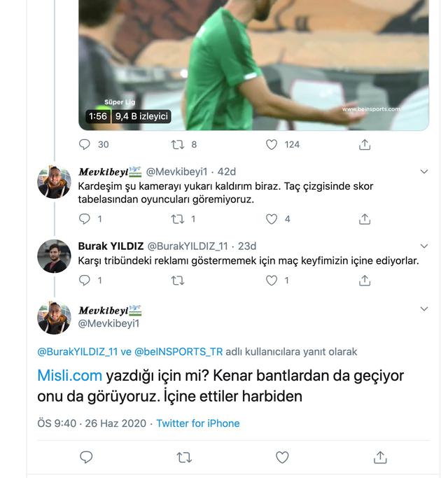Open the Misli.com link
This screenshot has width=448, height=478.
(x=70, y=375)
